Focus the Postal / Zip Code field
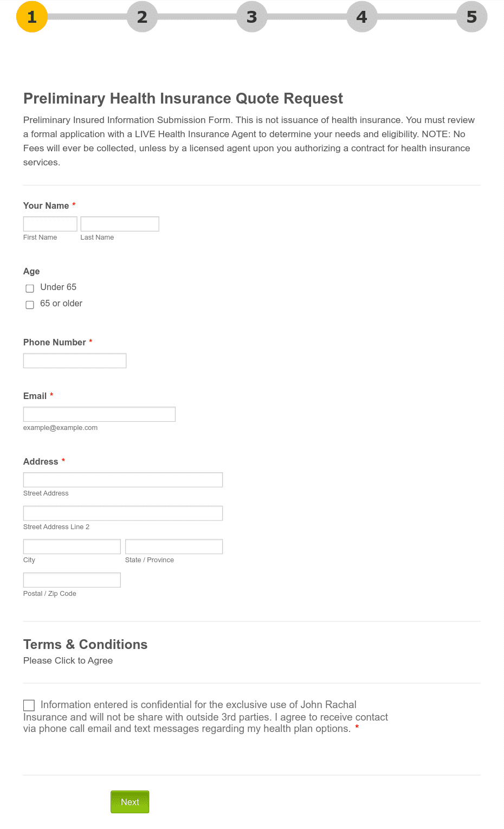Viewport: 504px width, 829px height. click(72, 580)
